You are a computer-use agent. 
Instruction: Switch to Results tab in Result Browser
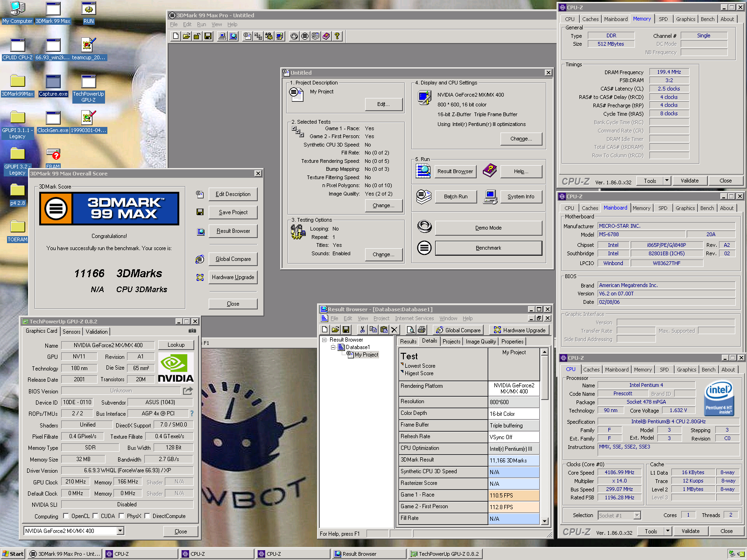pyautogui.click(x=408, y=342)
